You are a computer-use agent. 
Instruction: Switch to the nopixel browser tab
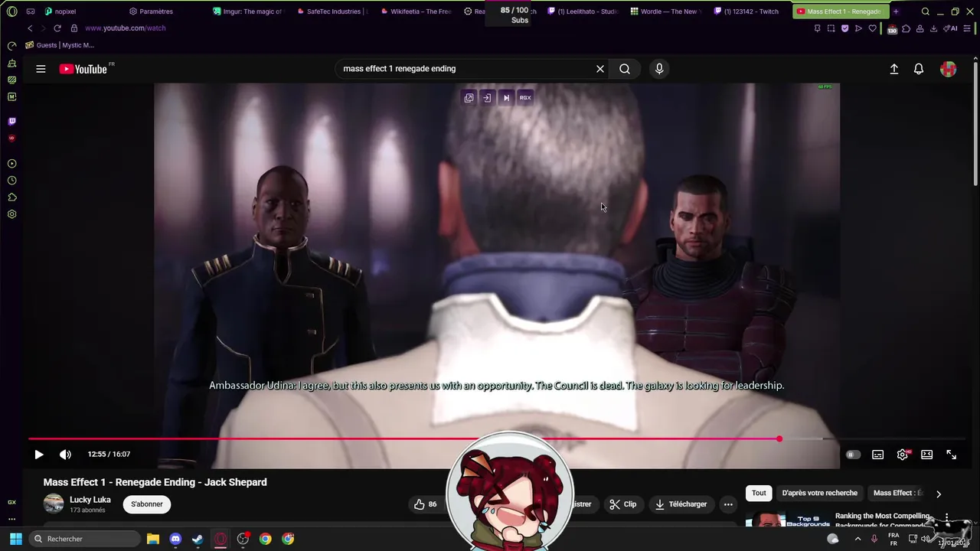point(60,11)
